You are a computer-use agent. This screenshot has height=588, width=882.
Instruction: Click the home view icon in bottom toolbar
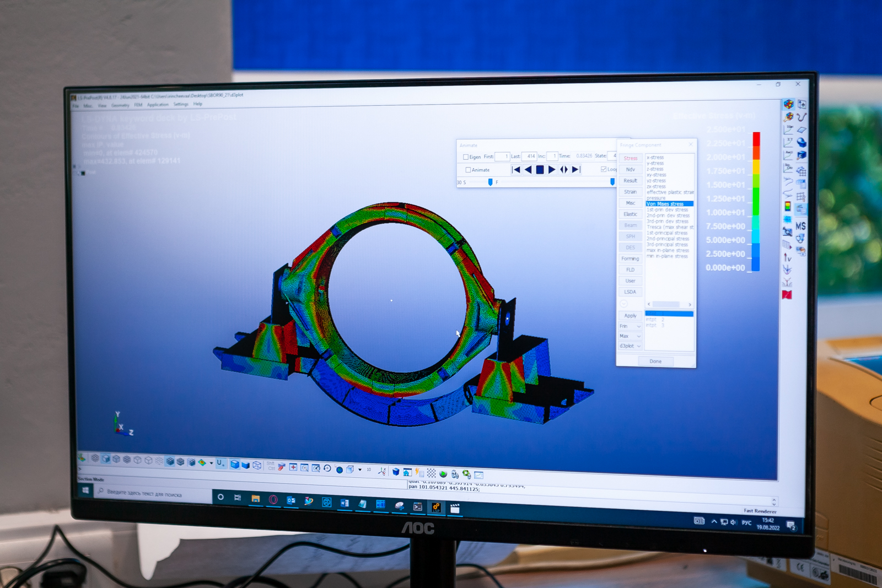407,472
